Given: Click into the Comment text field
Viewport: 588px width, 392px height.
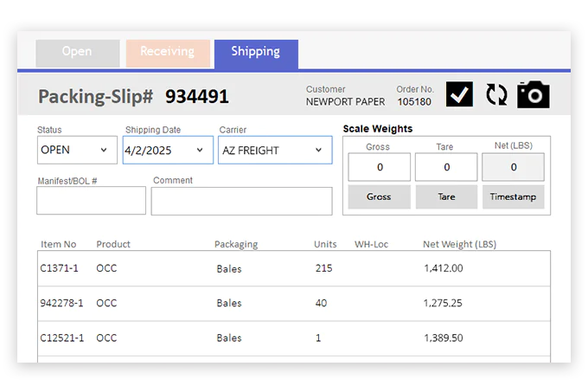Looking at the screenshot, I should click(x=241, y=201).
